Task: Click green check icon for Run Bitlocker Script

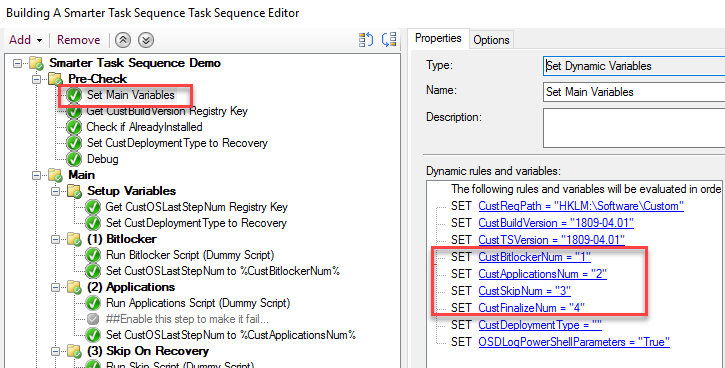Action: tap(93, 255)
